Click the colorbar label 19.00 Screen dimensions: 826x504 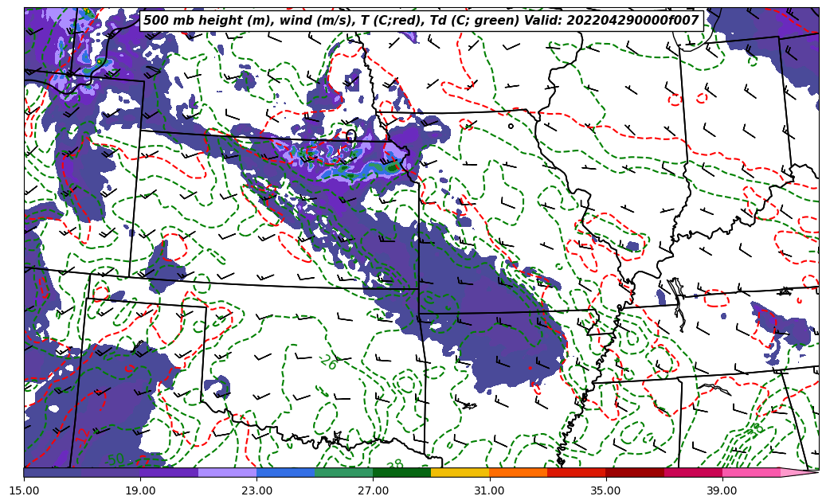pyautogui.click(x=140, y=490)
